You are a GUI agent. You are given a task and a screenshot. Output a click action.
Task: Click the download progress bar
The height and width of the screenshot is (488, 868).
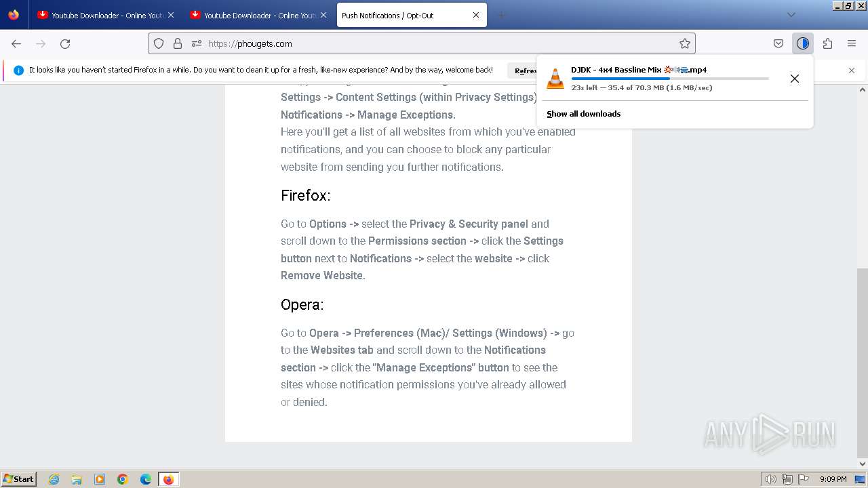[x=670, y=79]
